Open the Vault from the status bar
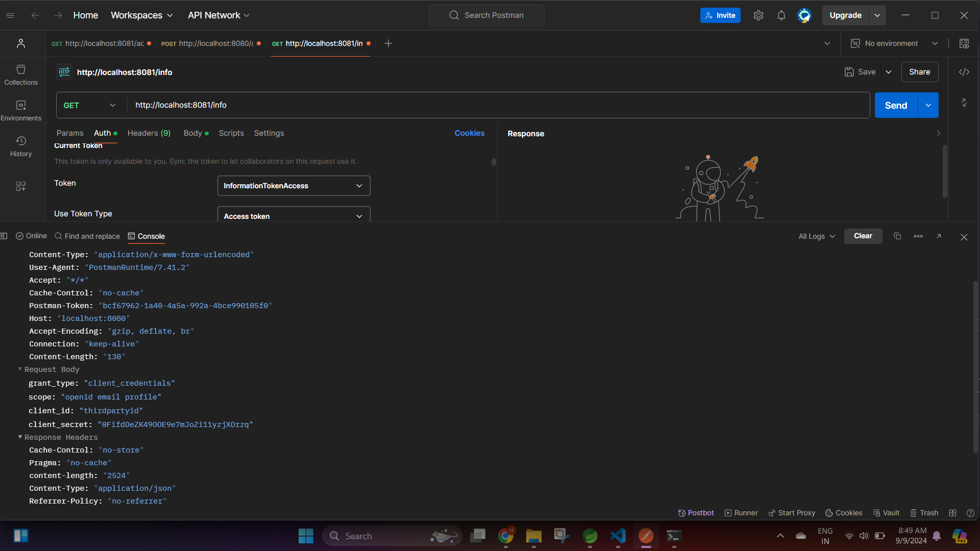The image size is (980, 551). tap(886, 513)
